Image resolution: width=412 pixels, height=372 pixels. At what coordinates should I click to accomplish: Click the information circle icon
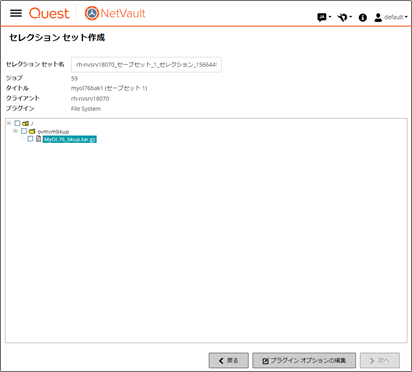[x=363, y=17]
